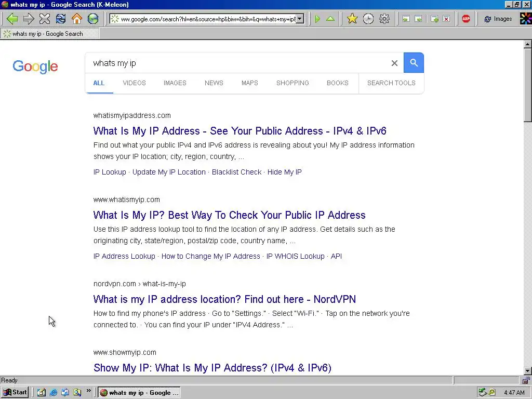Open the Update My IP Location sitelink
The image size is (532, 399).
(169, 172)
